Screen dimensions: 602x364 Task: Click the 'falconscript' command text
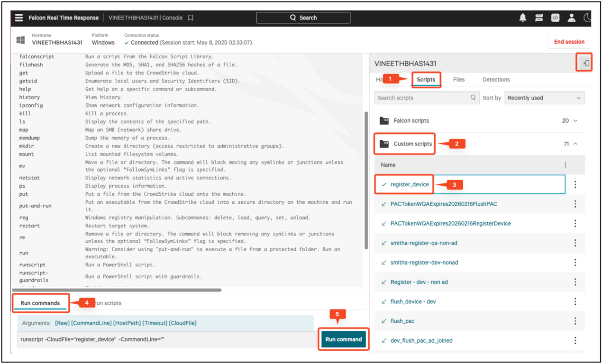[36, 56]
